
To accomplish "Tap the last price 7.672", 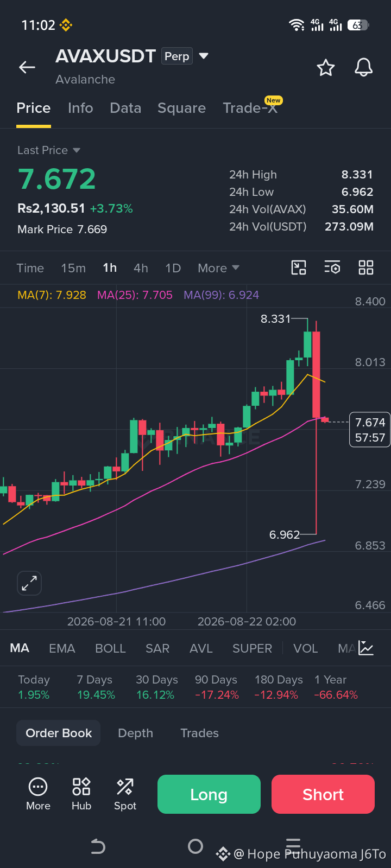I will (x=57, y=179).
